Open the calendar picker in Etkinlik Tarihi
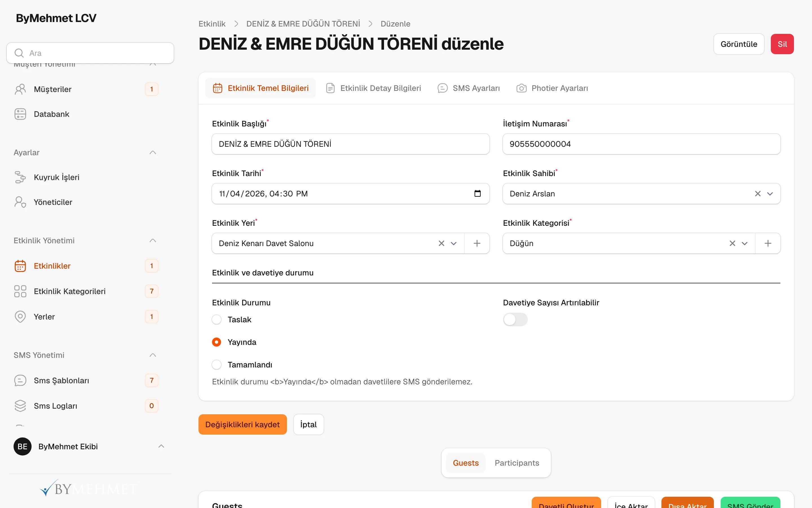The height and width of the screenshot is (508, 812). tap(477, 194)
